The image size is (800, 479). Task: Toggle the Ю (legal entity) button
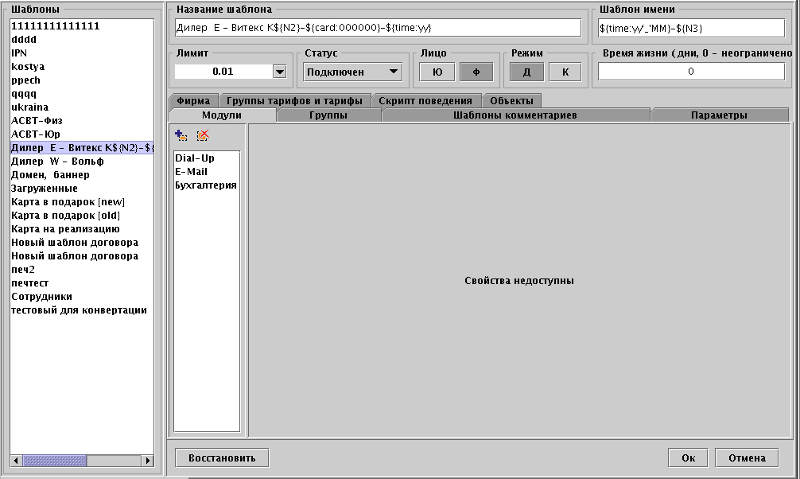[x=437, y=72]
